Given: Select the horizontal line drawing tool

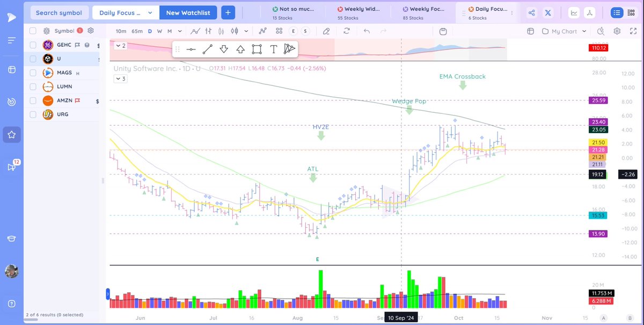Looking at the screenshot, I should click(x=191, y=49).
